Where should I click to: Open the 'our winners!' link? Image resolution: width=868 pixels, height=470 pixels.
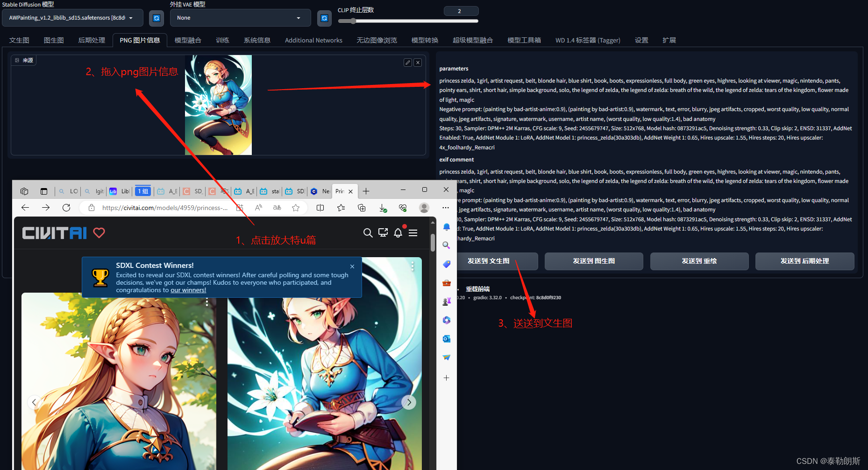pos(188,290)
